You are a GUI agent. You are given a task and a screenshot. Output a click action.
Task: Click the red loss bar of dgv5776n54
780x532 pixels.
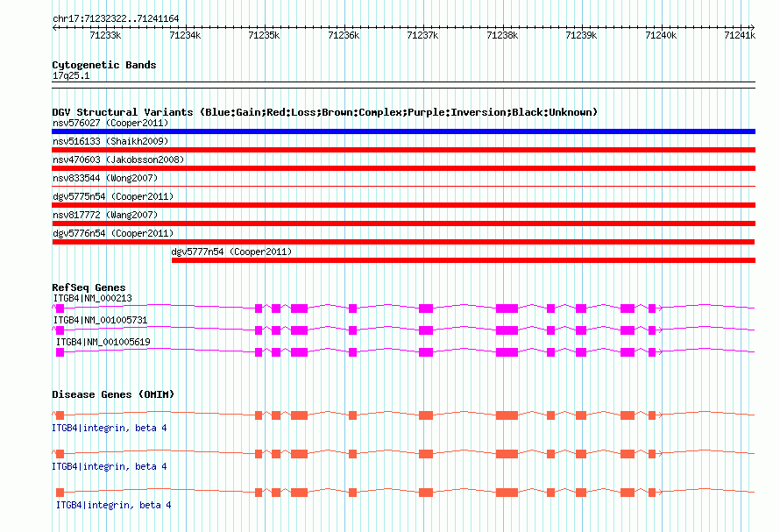tap(403, 242)
